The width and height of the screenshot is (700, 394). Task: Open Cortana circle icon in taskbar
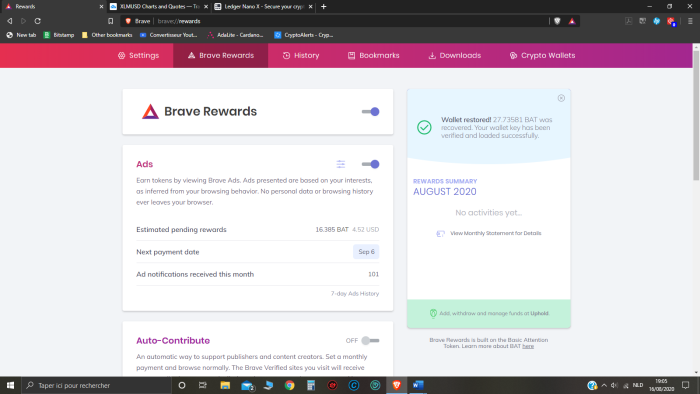[x=182, y=385]
